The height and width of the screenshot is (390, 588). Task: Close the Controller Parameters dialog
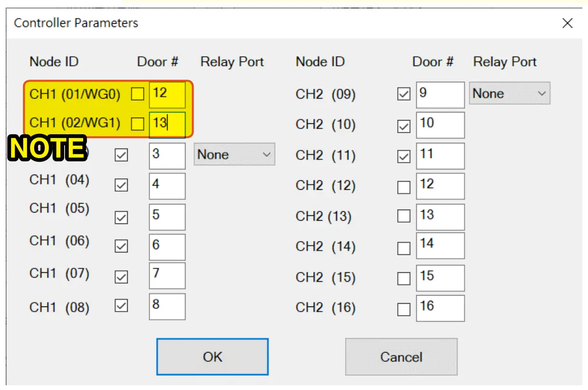pyautogui.click(x=568, y=23)
